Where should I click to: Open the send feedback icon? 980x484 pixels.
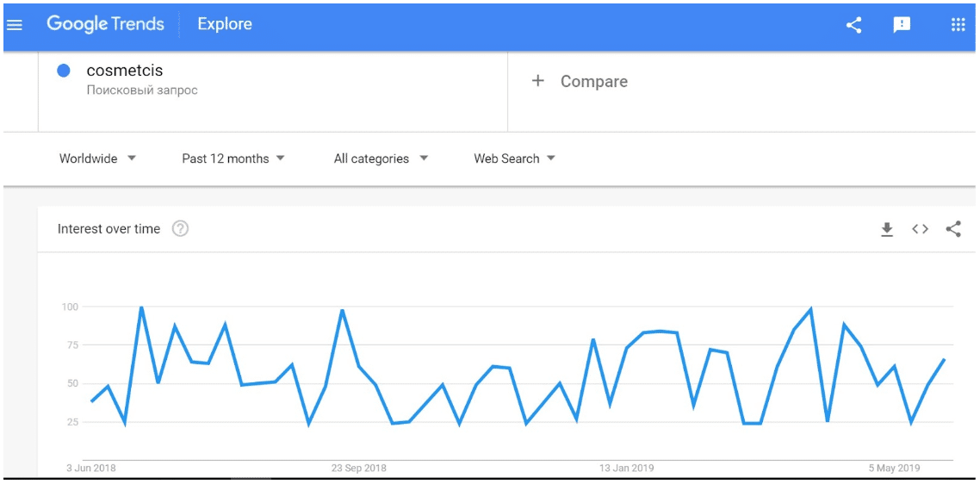coord(902,25)
